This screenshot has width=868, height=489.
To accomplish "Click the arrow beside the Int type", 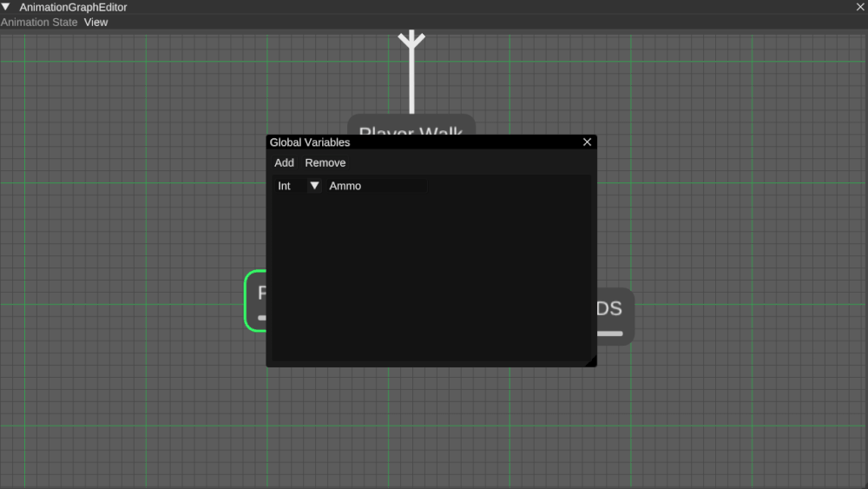I will click(314, 186).
